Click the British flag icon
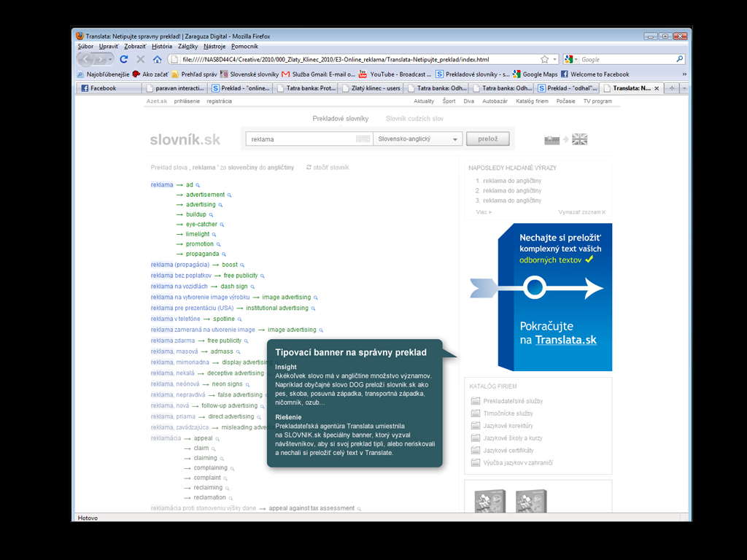The width and height of the screenshot is (747, 560). coord(579,139)
